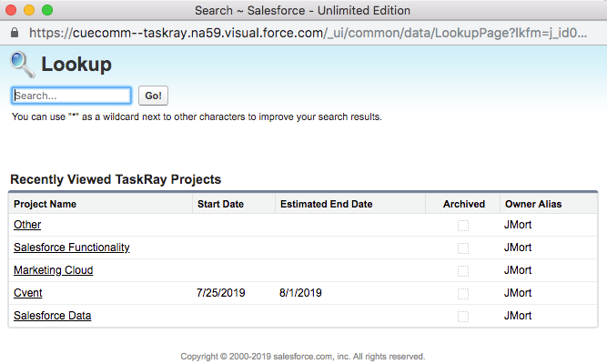Open the Other project link
Image resolution: width=607 pixels, height=364 pixels.
27,225
